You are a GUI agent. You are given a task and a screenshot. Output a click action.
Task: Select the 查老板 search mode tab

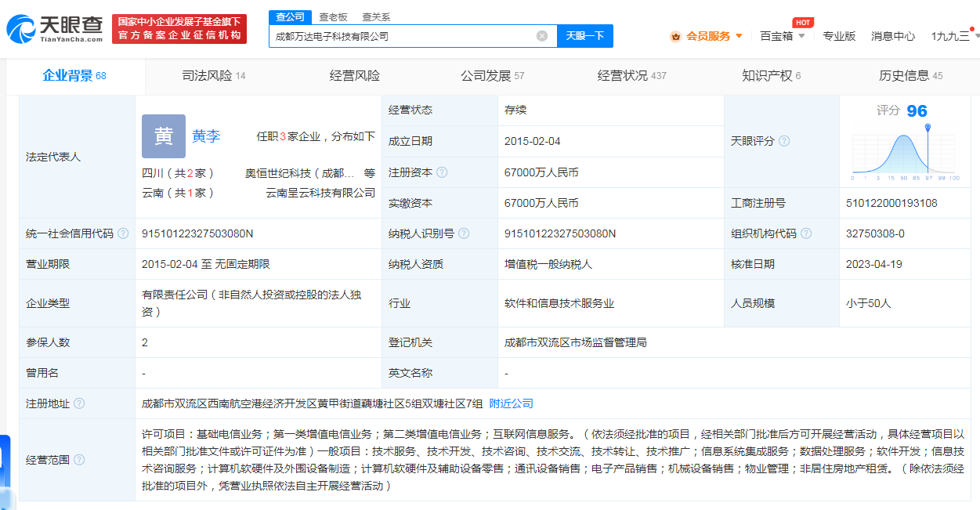pos(333,16)
